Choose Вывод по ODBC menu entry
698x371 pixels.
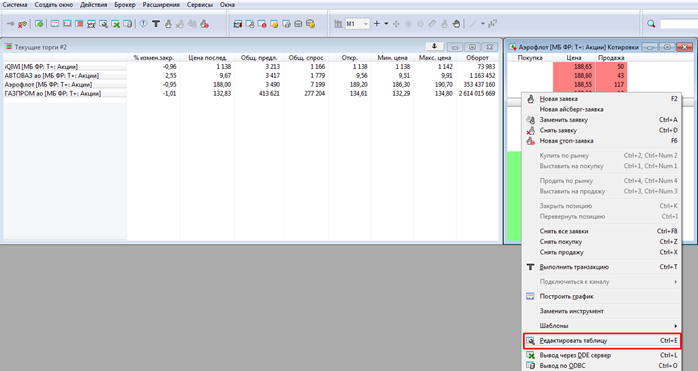pyautogui.click(x=602, y=366)
